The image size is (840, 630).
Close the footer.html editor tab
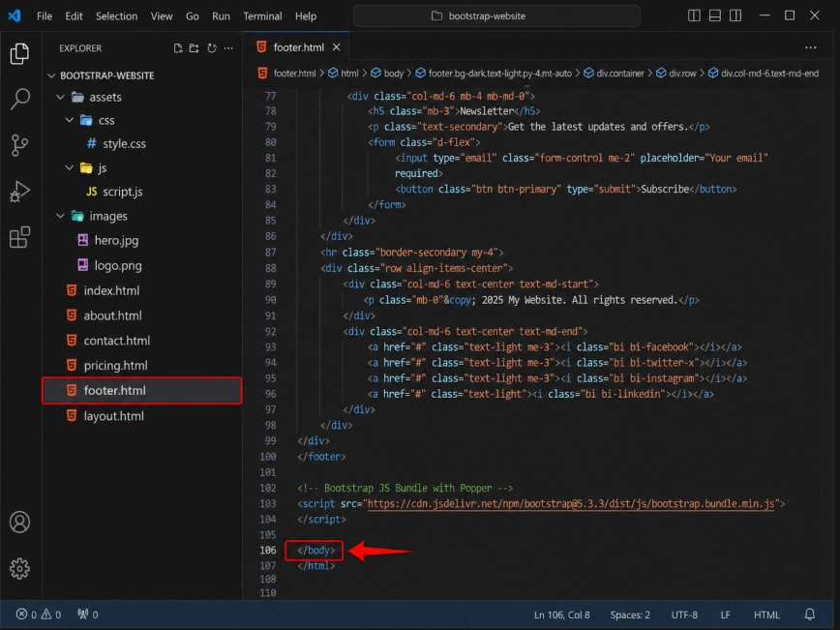click(337, 47)
